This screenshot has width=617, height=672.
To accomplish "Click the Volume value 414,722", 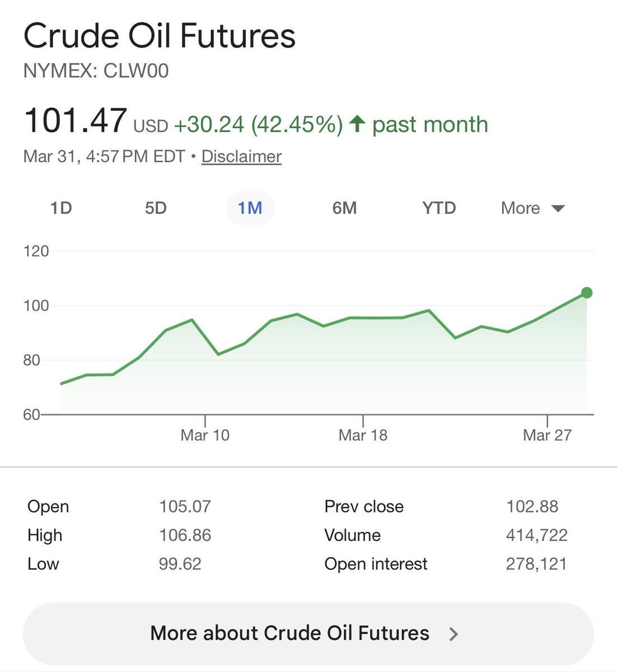I will [x=536, y=535].
